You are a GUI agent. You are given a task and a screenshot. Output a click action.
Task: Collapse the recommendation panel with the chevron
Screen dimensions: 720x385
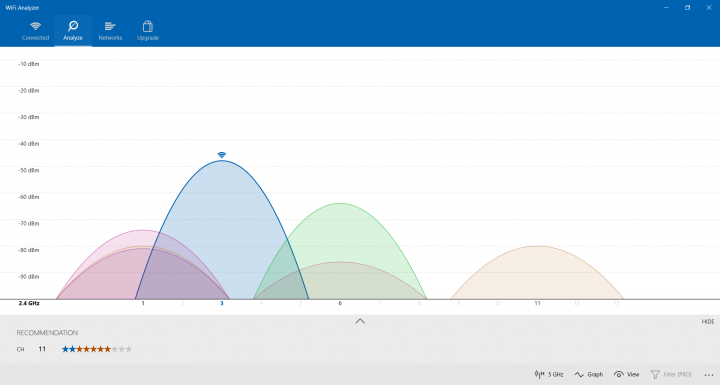pyautogui.click(x=360, y=321)
